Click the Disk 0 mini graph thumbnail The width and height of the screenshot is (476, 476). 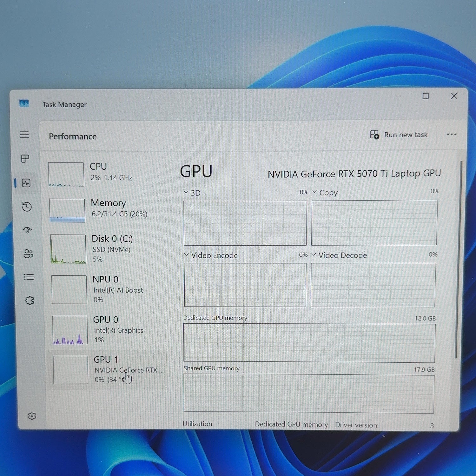(68, 249)
